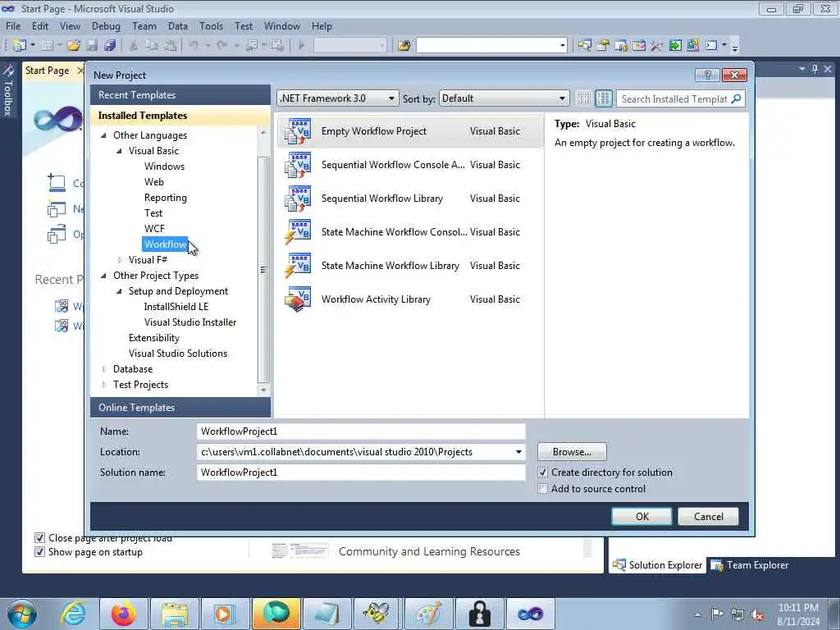Click the Windows Start orb
840x630 pixels.
coord(22,614)
